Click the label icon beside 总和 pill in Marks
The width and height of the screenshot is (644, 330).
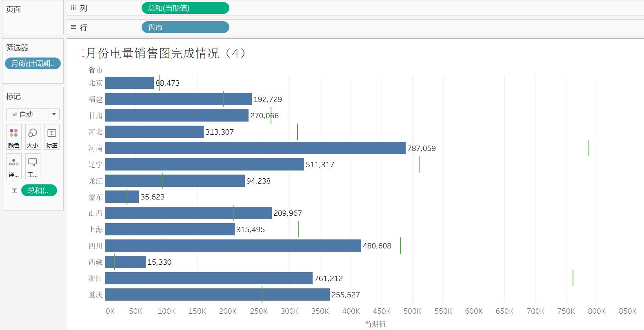[14, 190]
